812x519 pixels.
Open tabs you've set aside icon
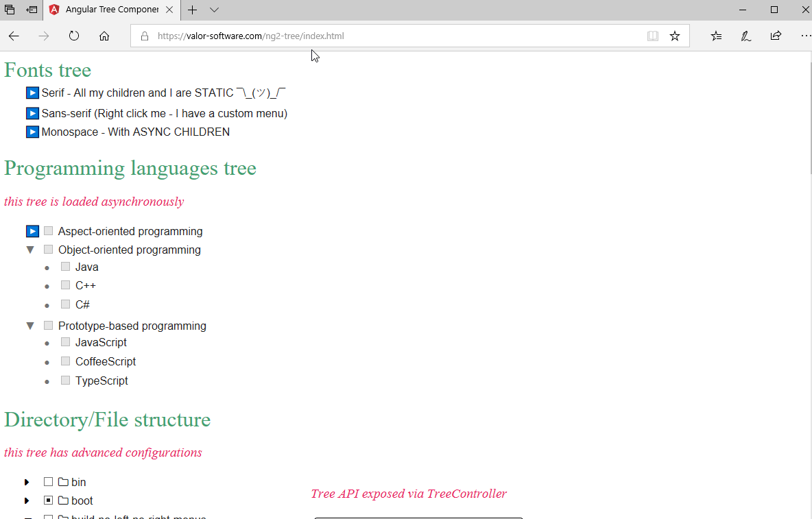(x=10, y=10)
